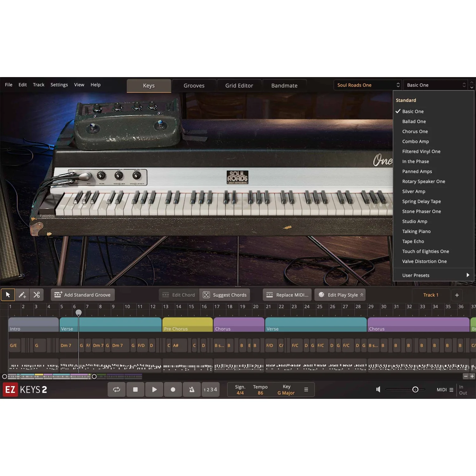Viewport: 476px width, 476px height.
Task: Choose the Panned Amps preset
Action: coord(433,171)
